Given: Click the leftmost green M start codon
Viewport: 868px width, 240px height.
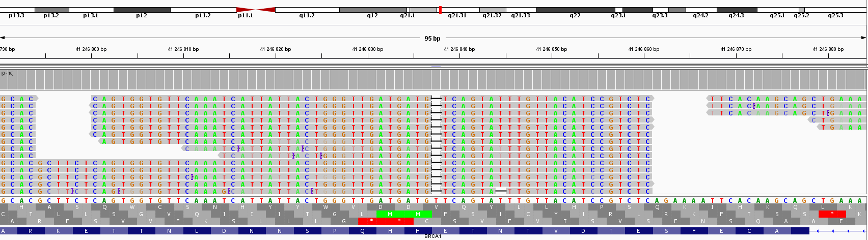Looking at the screenshot, I should 390,214.
